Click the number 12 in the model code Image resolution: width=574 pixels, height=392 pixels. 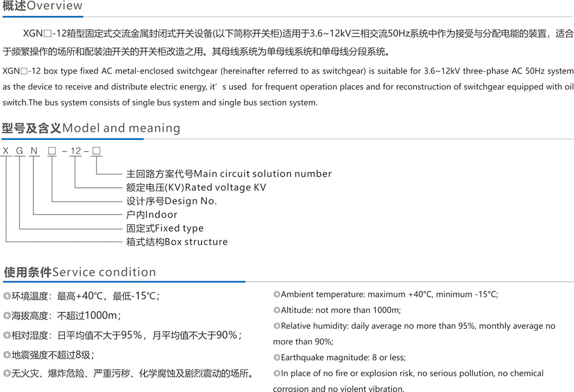coord(76,151)
